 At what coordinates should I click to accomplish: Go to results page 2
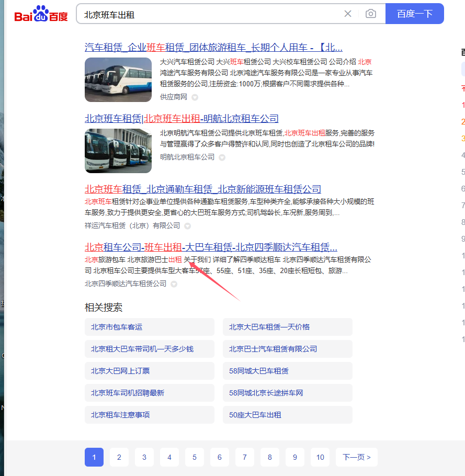(119, 457)
